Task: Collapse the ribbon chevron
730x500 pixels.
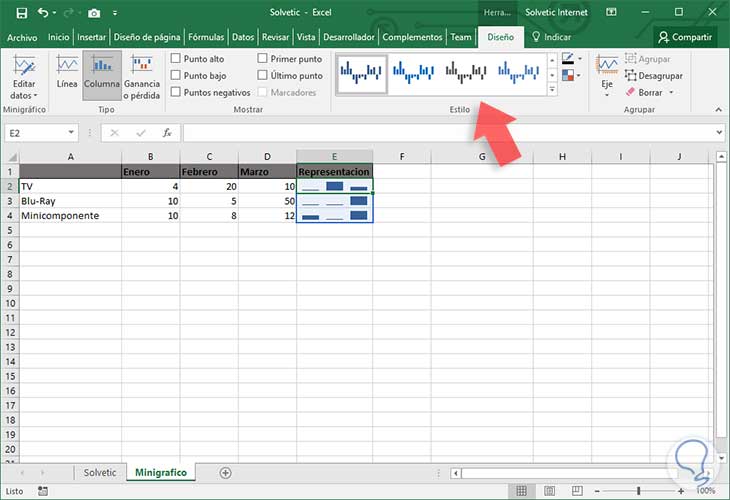Action: click(x=718, y=109)
